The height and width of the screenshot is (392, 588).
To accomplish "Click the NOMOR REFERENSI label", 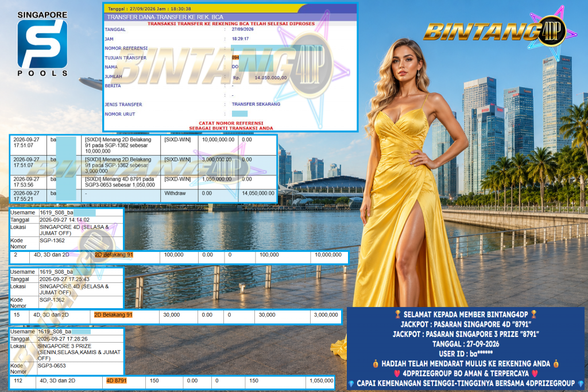I will (x=126, y=48).
